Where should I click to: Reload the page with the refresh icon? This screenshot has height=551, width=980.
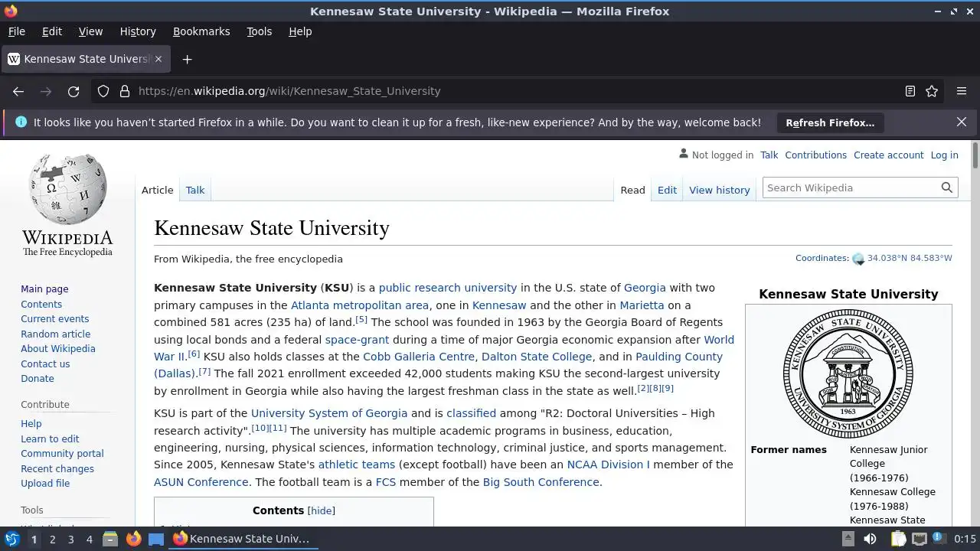[x=73, y=91]
